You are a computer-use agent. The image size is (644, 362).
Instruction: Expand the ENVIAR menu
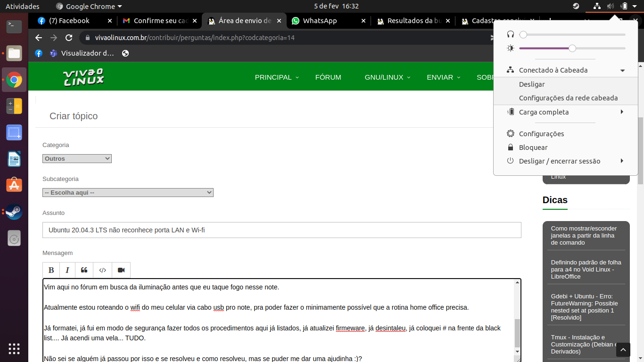click(x=444, y=77)
